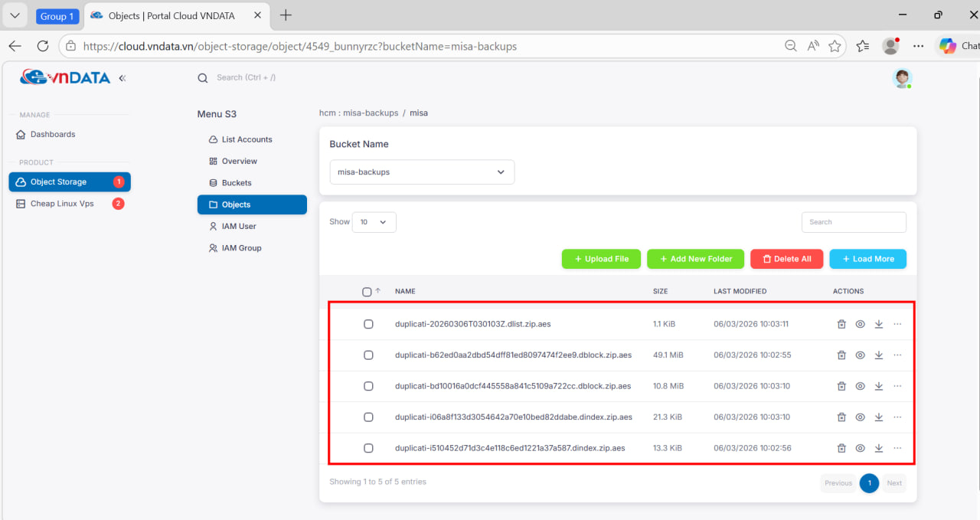980x520 pixels.
Task: Select the checkbox for 10.8 MiB dblock file
Action: 368,386
